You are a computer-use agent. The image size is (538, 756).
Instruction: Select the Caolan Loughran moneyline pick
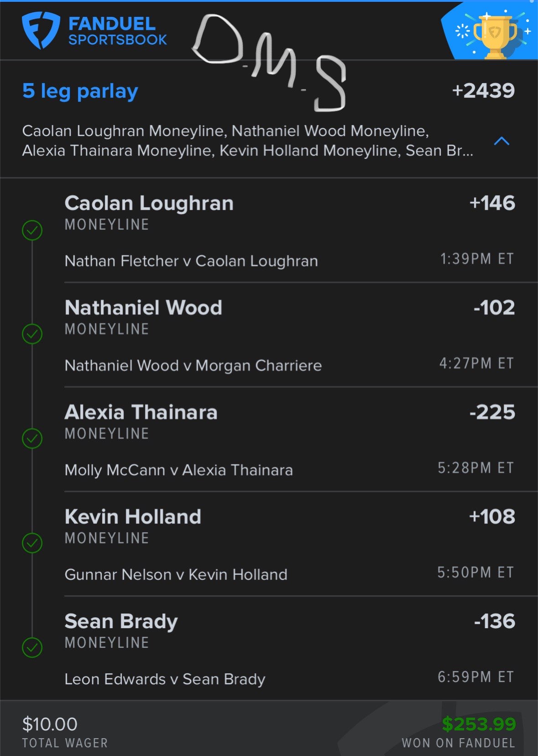(x=149, y=204)
